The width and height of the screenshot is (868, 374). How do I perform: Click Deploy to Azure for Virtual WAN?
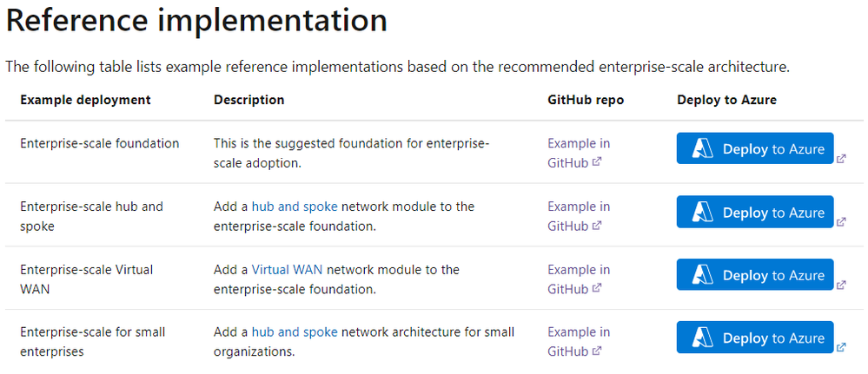[x=755, y=275]
